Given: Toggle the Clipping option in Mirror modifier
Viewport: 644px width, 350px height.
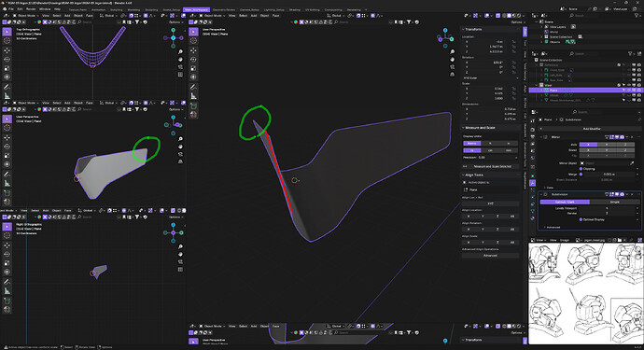Looking at the screenshot, I should point(581,168).
